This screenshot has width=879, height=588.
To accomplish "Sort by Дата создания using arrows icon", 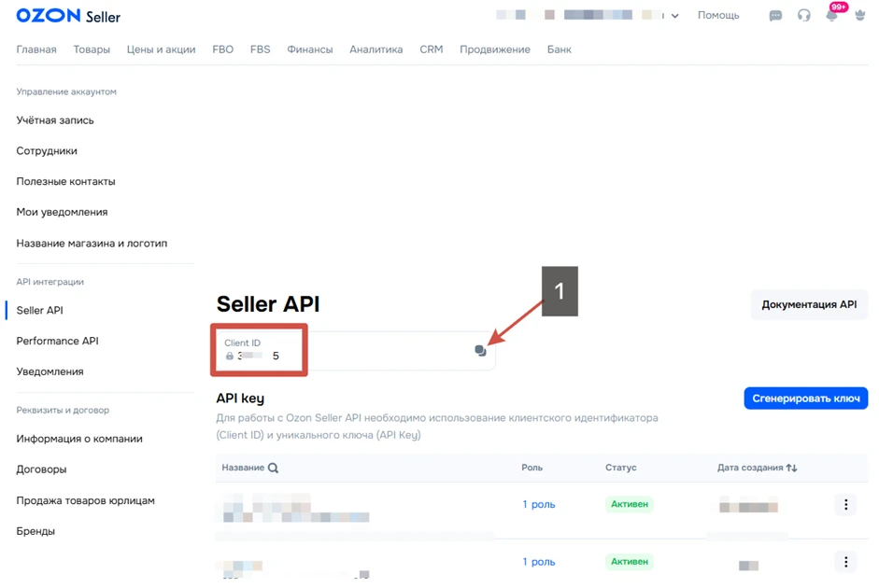I will [792, 468].
